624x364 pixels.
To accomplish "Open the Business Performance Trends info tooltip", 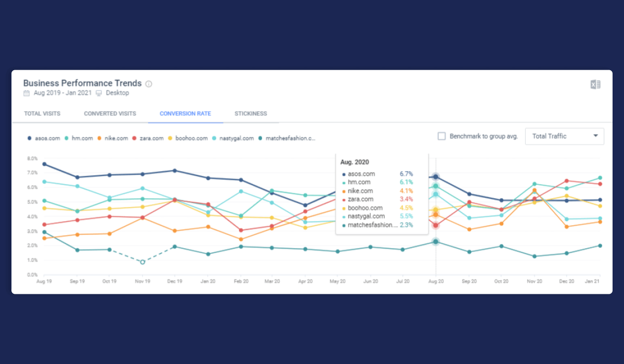I will (x=149, y=83).
